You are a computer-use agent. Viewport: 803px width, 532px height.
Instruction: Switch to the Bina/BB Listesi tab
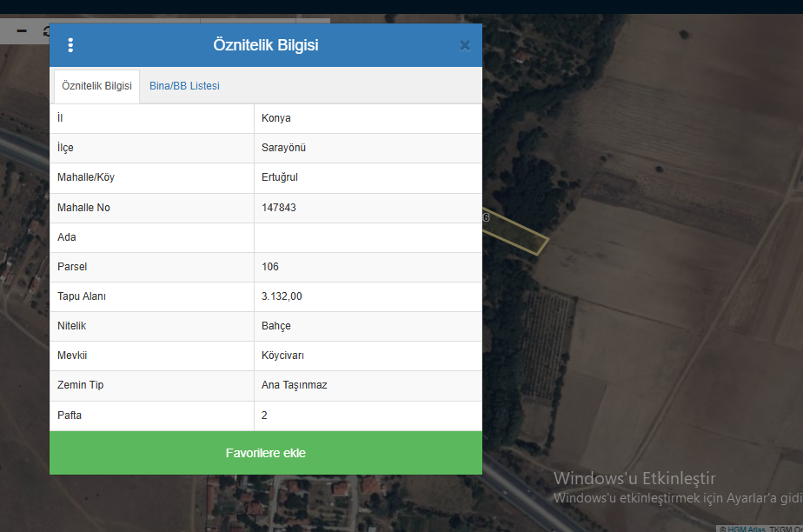184,86
